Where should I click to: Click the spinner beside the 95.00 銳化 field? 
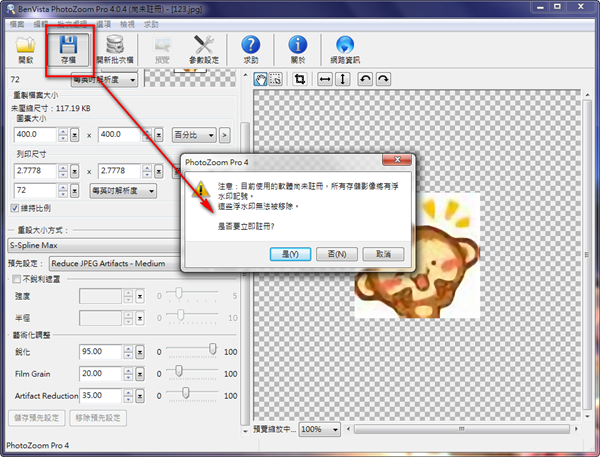128,352
